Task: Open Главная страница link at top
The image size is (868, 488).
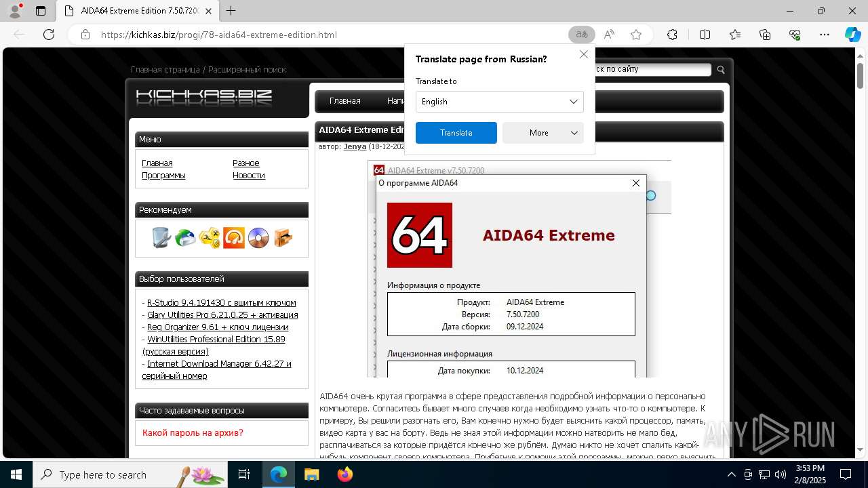Action: tap(165, 69)
